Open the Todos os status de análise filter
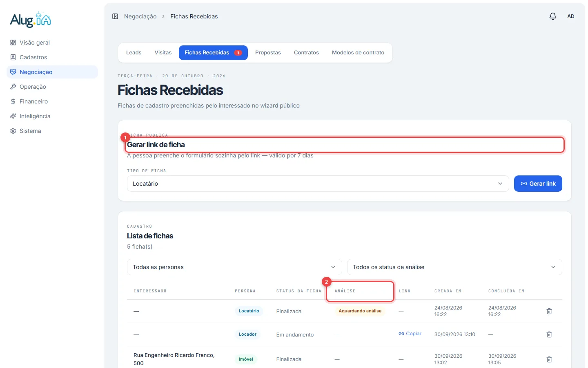Viewport: 588px width, 368px height. point(454,267)
